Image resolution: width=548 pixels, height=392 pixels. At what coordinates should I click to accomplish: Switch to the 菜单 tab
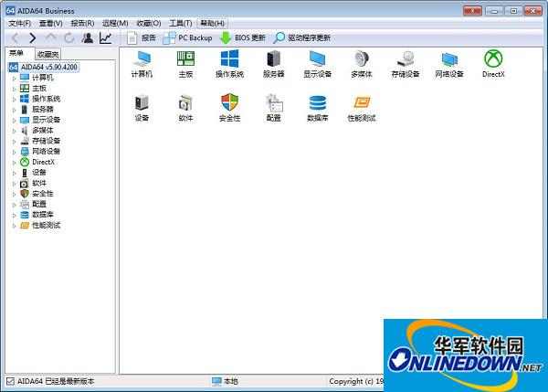point(16,53)
